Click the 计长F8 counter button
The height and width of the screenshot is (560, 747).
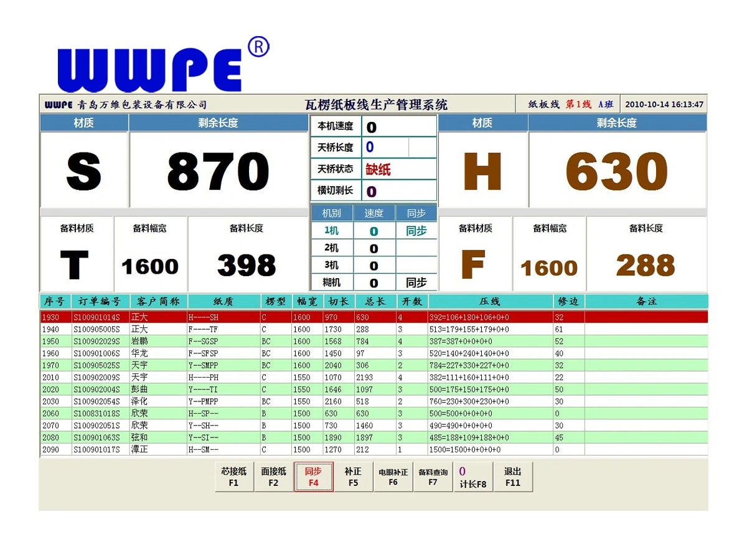[472, 477]
